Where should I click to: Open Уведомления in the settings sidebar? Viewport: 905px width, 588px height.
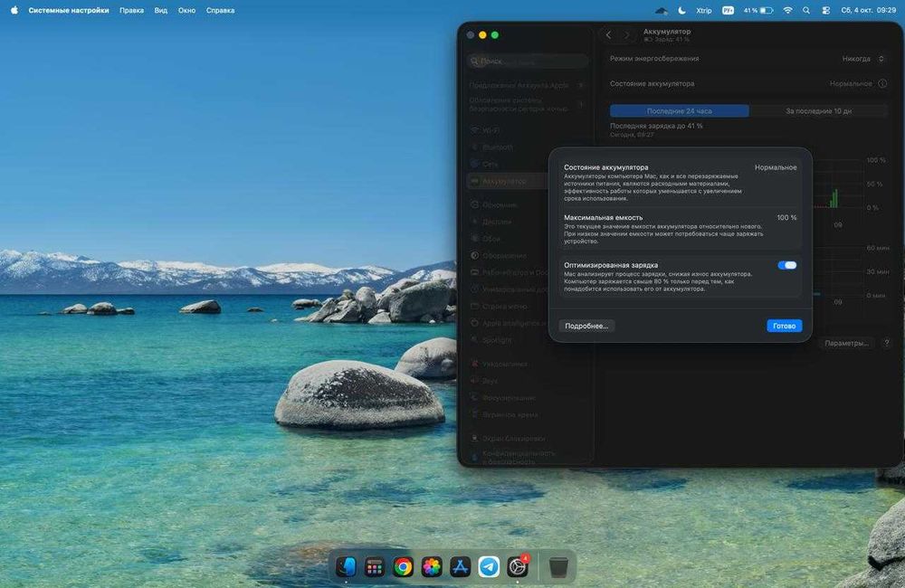click(x=525, y=365)
